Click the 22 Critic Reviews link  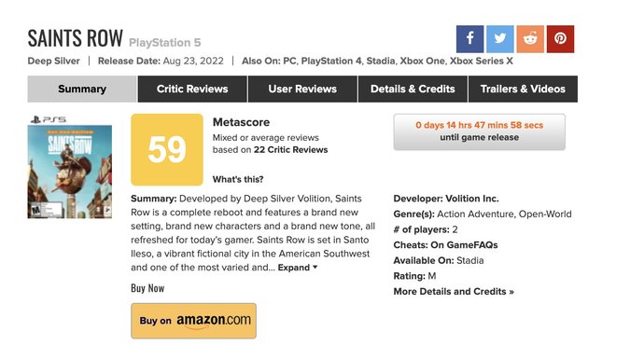tap(290, 150)
